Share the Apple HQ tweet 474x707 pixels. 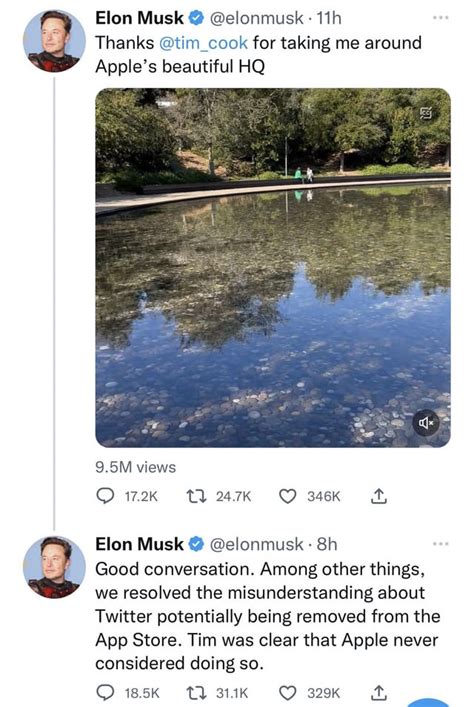click(x=379, y=496)
